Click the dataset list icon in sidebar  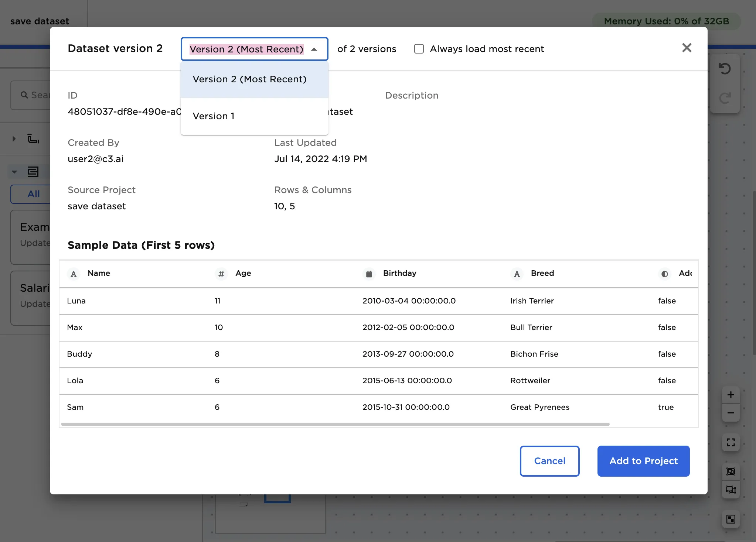coord(33,172)
